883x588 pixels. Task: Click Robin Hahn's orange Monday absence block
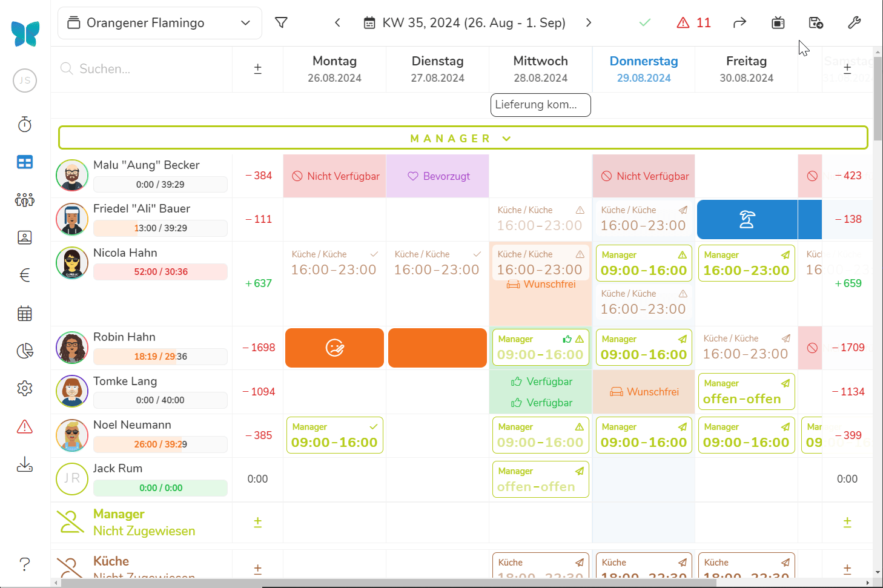(334, 348)
